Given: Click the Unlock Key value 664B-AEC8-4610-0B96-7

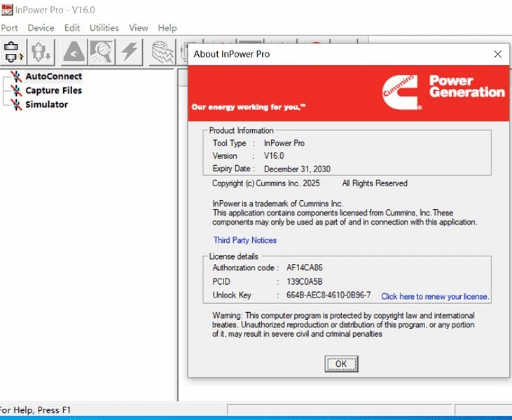Looking at the screenshot, I should (x=328, y=295).
